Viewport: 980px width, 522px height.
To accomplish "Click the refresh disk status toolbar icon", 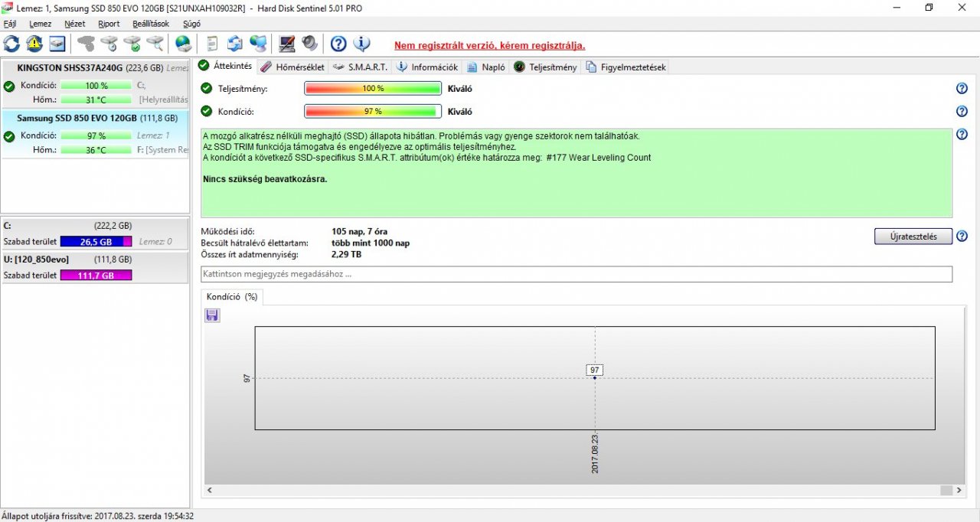I will click(x=11, y=44).
